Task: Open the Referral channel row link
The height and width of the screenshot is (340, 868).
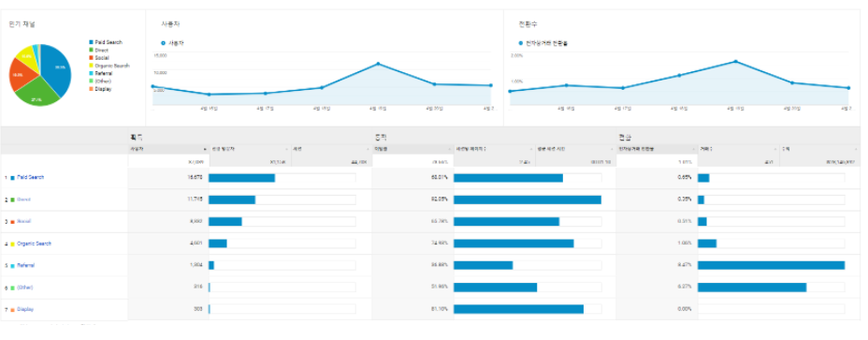Action: (25, 265)
